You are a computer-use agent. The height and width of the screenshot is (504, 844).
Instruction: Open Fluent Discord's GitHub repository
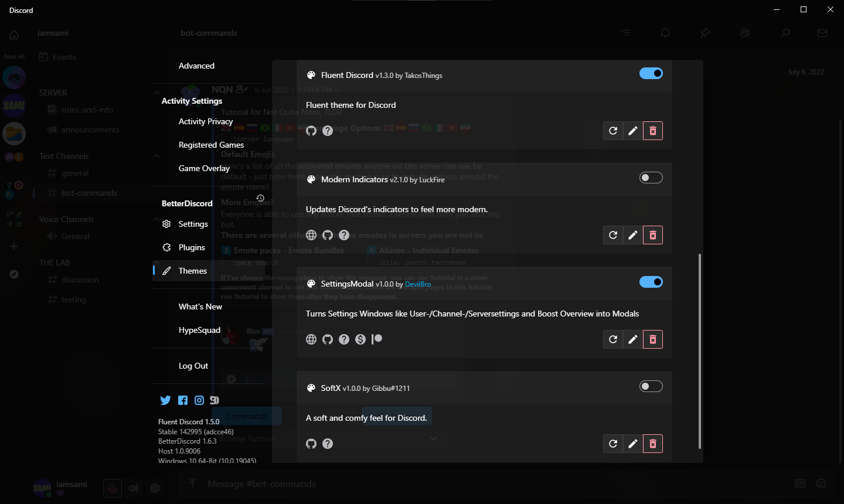pyautogui.click(x=311, y=130)
